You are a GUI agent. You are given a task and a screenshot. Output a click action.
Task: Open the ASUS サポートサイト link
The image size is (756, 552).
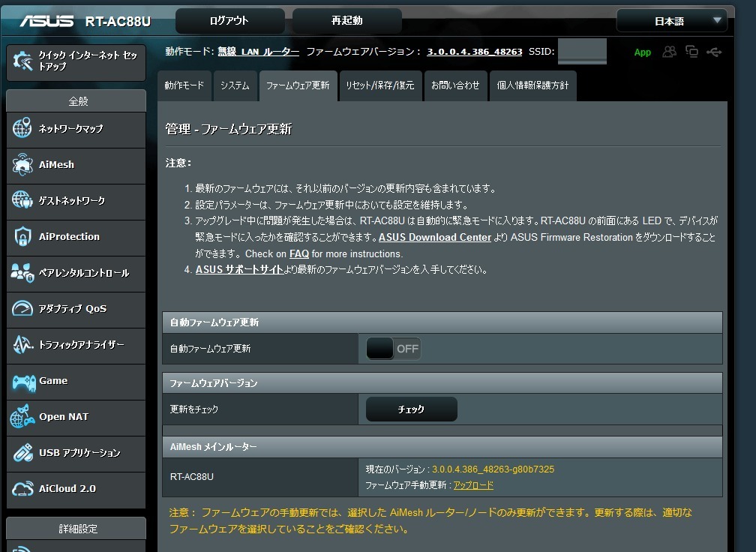pyautogui.click(x=239, y=269)
